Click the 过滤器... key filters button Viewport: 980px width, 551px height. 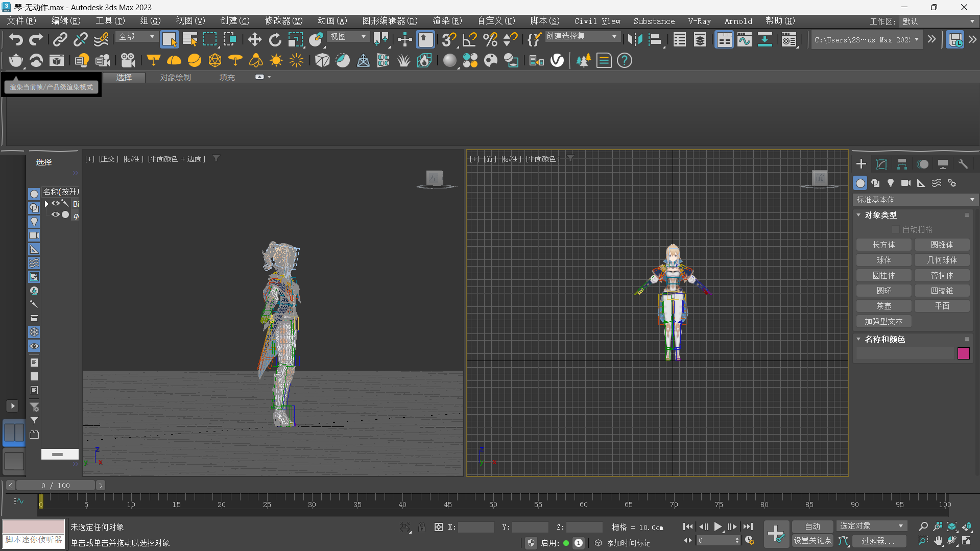[879, 541]
